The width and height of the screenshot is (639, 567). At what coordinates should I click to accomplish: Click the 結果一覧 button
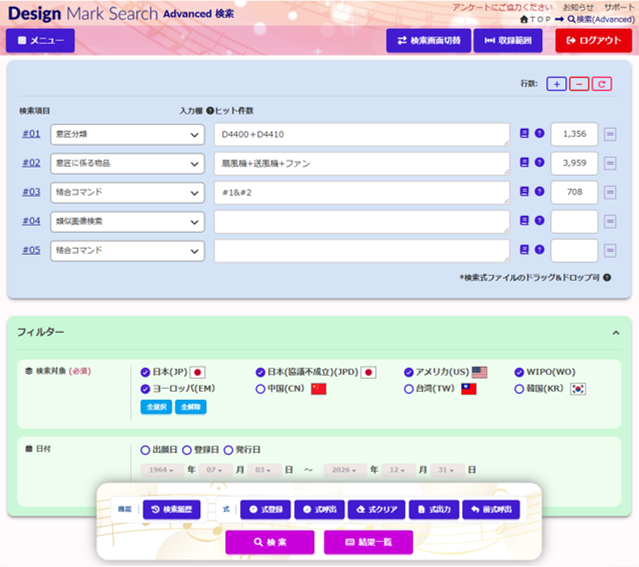tap(368, 542)
